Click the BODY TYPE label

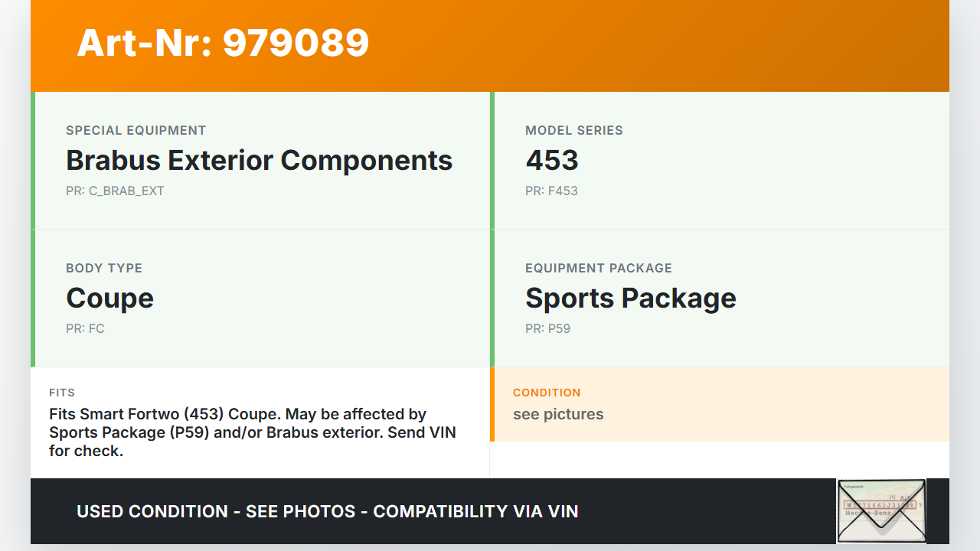[x=104, y=268]
